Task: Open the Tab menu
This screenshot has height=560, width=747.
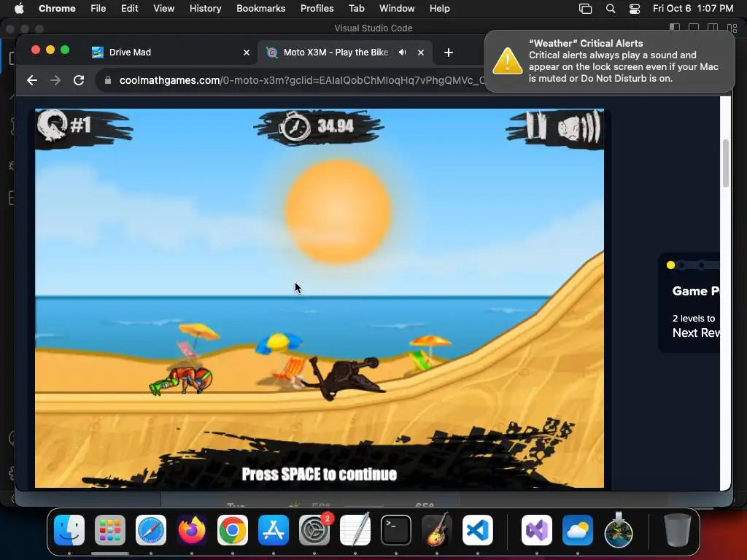Action: pyautogui.click(x=356, y=9)
